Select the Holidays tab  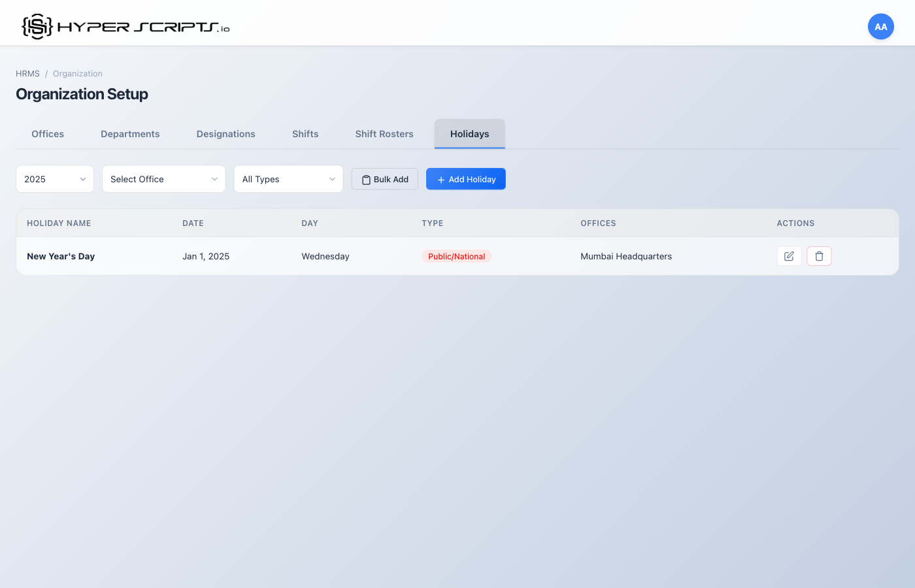click(469, 134)
